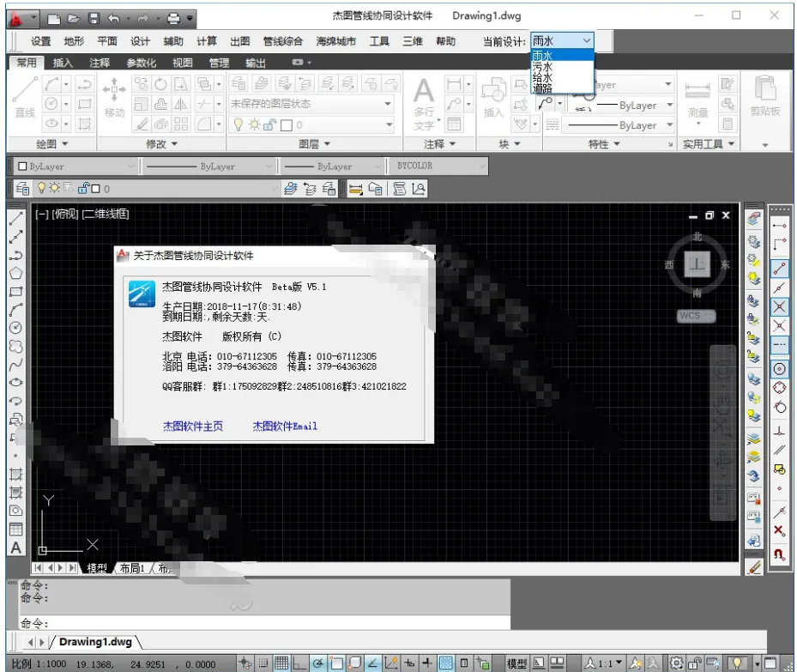Open annotation scale 1:1 dropdown in status bar
The width and height of the screenshot is (797, 672).
[x=603, y=663]
